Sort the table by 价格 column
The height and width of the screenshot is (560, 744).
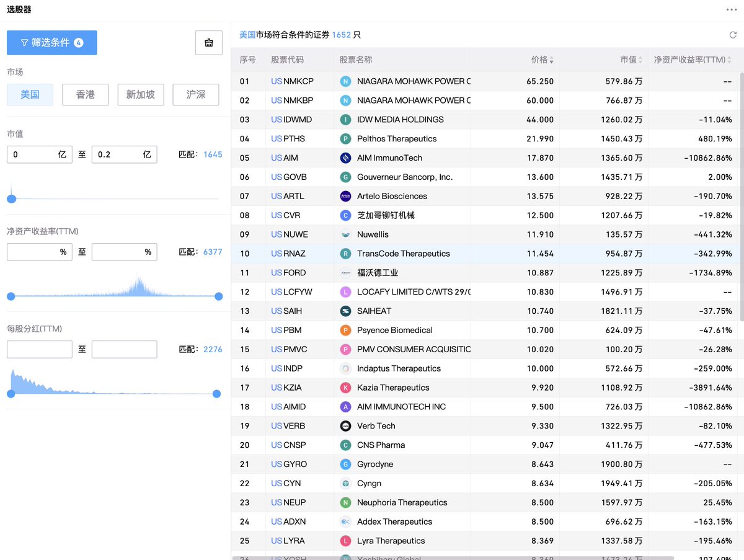coord(542,60)
